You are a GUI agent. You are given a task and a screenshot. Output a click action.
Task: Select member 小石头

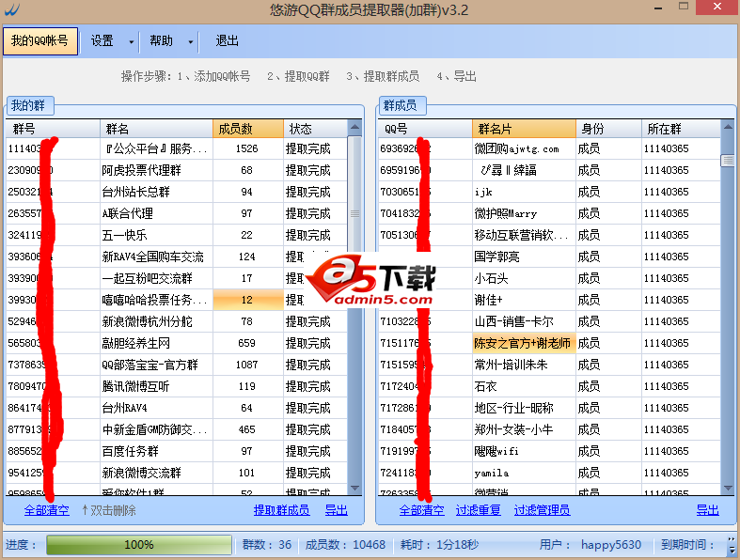click(x=549, y=278)
